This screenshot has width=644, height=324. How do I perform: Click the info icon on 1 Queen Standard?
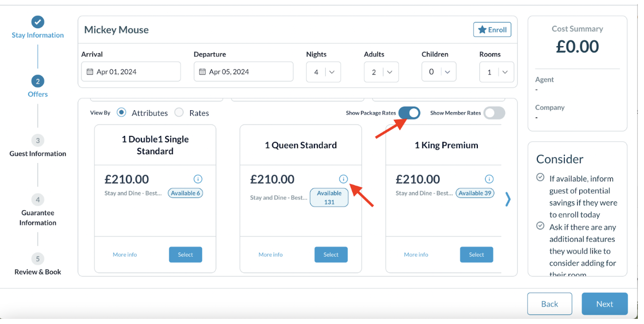pos(344,179)
